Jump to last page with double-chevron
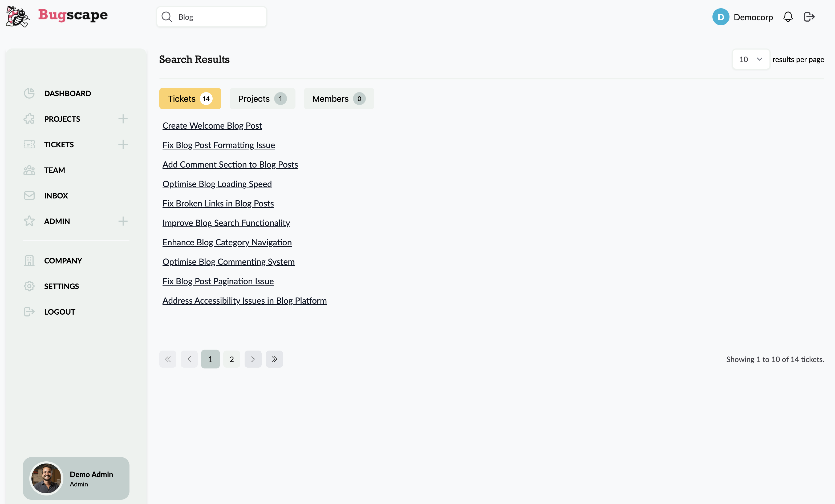The width and height of the screenshot is (835, 504). tap(274, 359)
